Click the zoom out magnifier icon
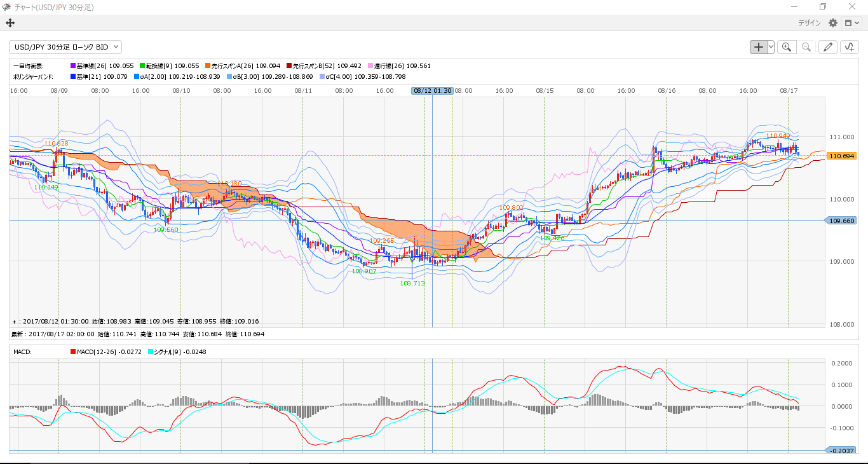 point(806,47)
